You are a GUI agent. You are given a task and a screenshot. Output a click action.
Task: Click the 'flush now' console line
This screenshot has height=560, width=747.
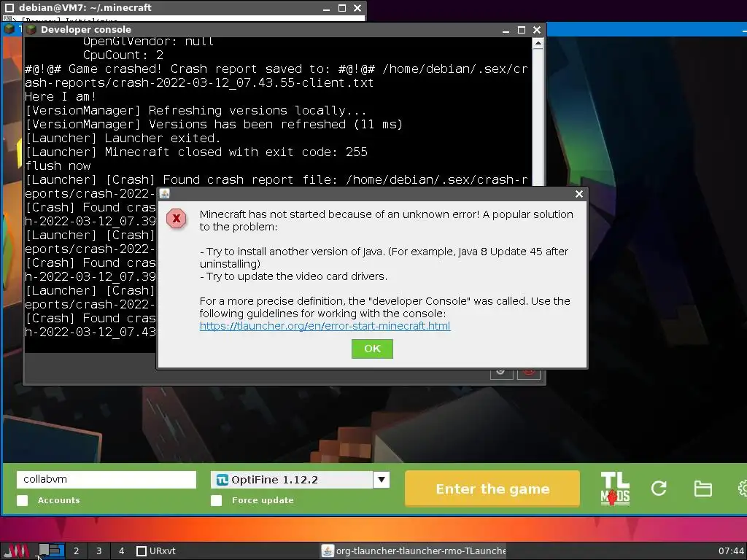(x=58, y=166)
